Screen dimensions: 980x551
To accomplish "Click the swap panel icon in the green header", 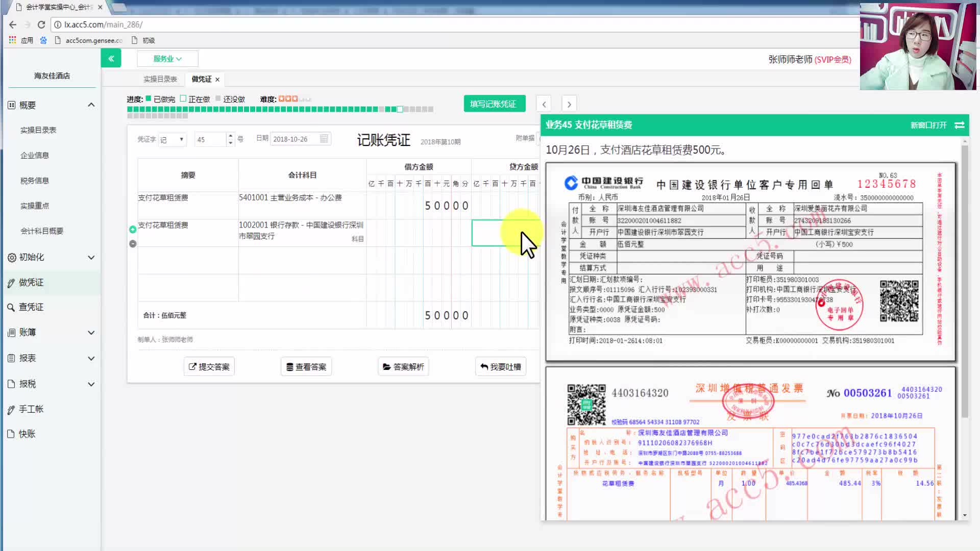I will pyautogui.click(x=959, y=125).
